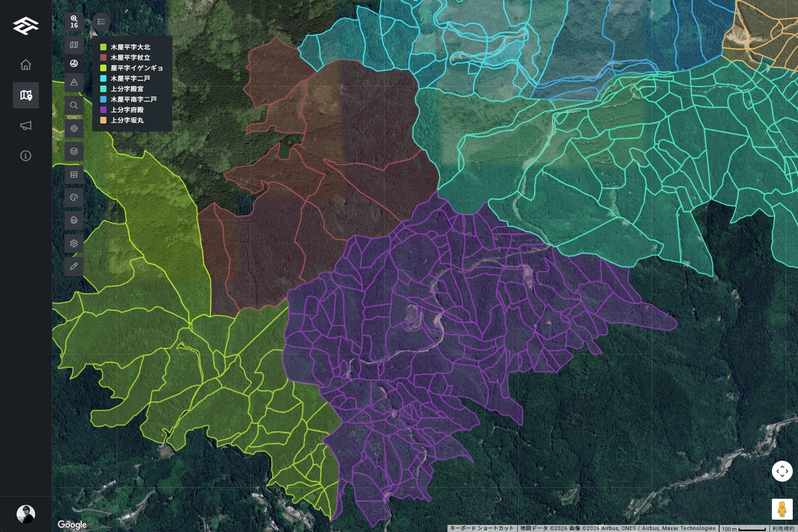
Task: Select the satellite imagery basemap icon
Action: coord(74,64)
